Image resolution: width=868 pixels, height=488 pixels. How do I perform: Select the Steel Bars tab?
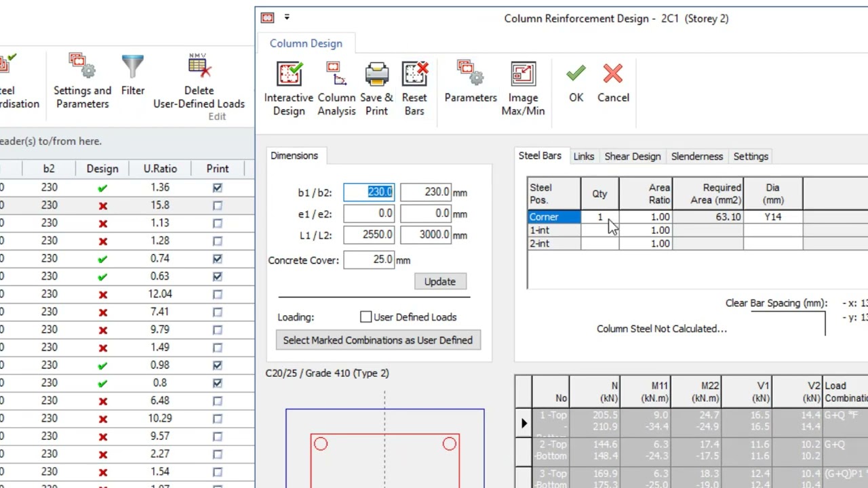540,156
